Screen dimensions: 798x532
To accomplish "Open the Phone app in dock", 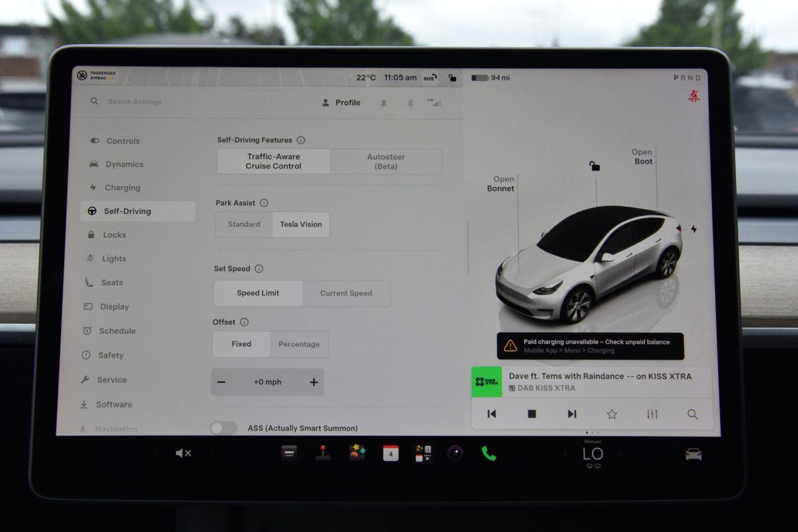I will tap(489, 454).
